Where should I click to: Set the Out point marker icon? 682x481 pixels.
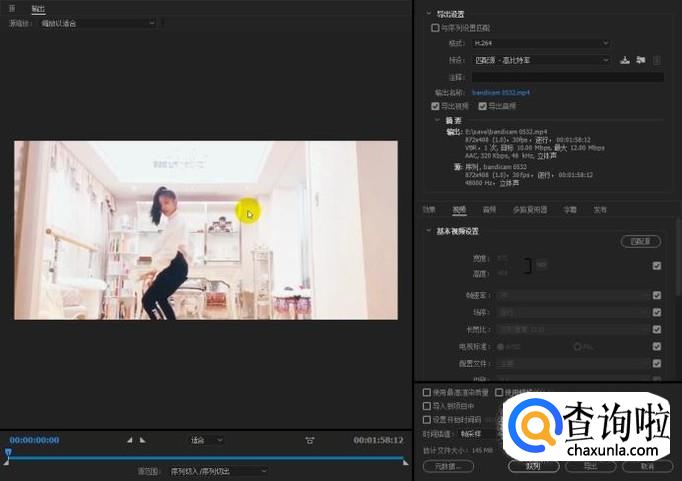tap(142, 440)
